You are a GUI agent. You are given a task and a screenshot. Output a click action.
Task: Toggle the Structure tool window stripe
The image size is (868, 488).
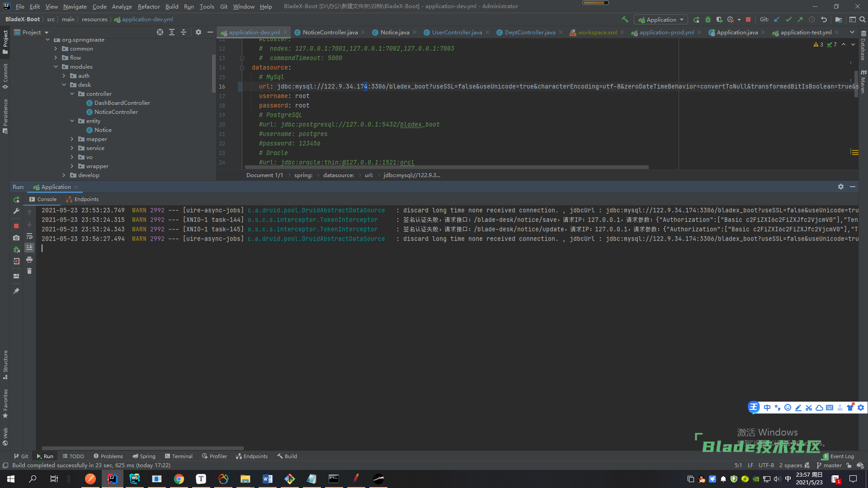coord(5,364)
